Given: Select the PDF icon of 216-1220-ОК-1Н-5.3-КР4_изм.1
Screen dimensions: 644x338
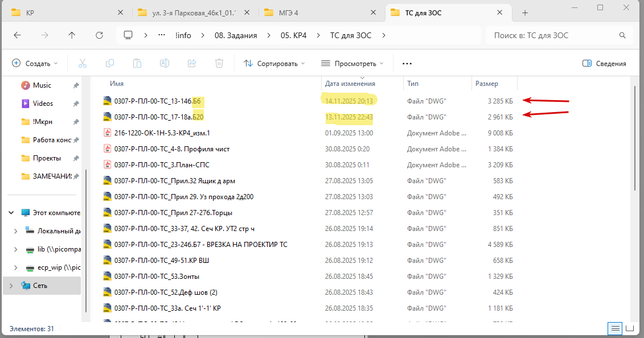Looking at the screenshot, I should tap(107, 133).
